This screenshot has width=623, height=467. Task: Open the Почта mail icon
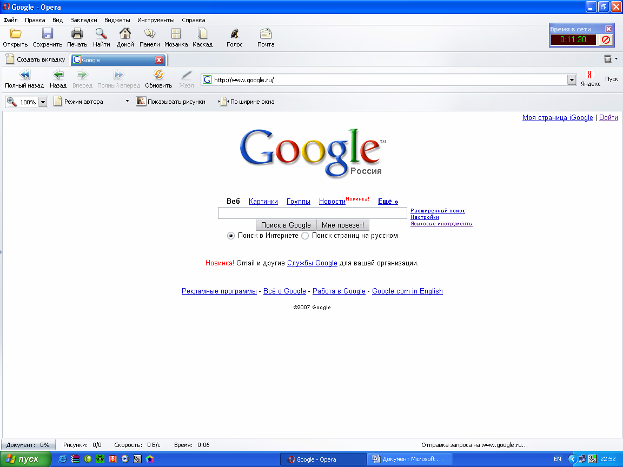(266, 34)
